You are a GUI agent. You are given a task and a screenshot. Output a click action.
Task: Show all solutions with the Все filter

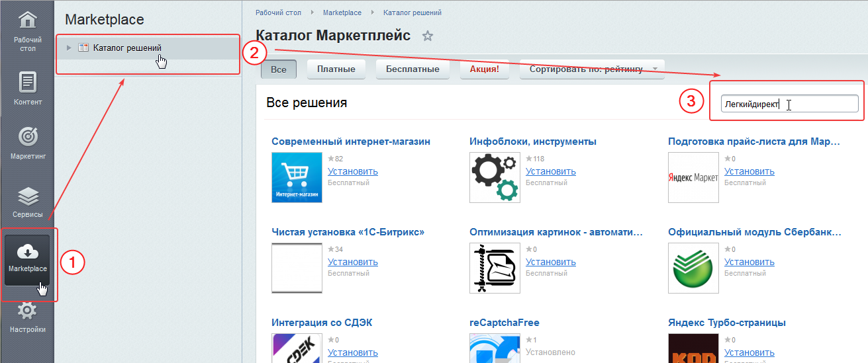(279, 69)
